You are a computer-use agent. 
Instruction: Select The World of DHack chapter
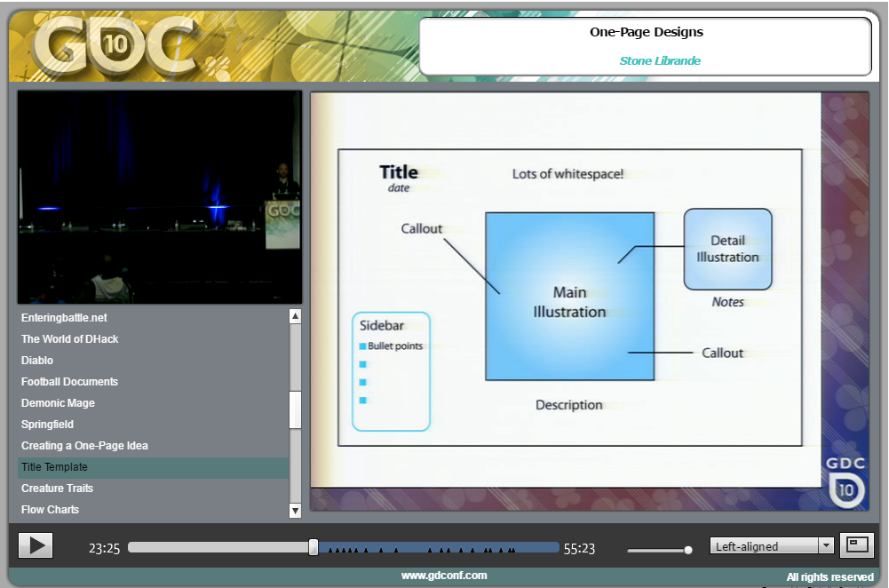pyautogui.click(x=69, y=339)
